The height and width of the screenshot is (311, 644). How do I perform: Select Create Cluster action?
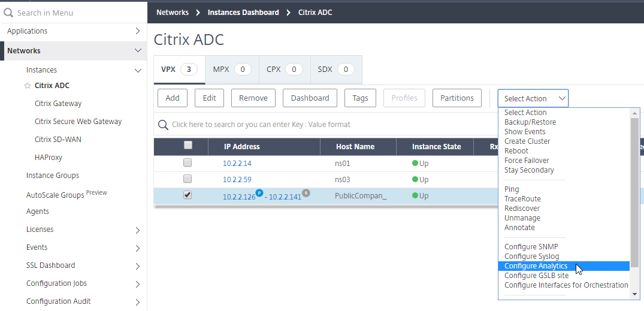click(527, 141)
